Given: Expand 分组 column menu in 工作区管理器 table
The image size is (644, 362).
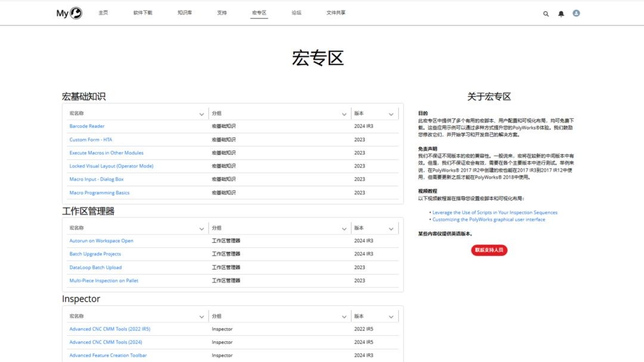Looking at the screenshot, I should point(344,229).
